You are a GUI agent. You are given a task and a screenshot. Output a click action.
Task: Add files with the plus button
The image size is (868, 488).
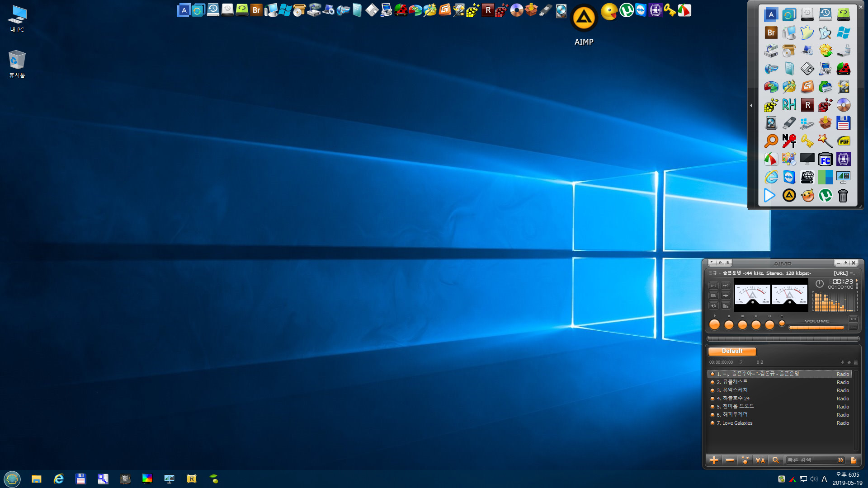pyautogui.click(x=714, y=460)
